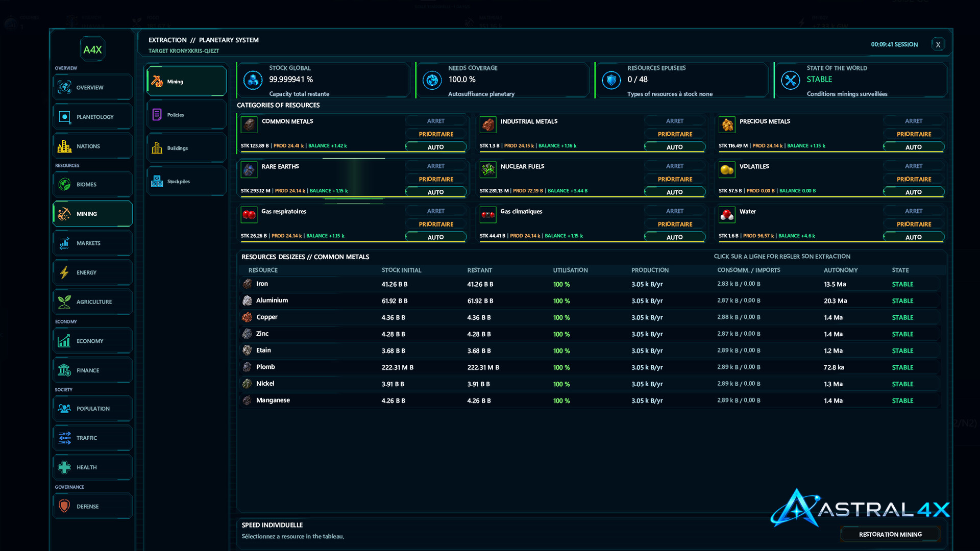Select the Plomb resource row
Viewport: 980px width, 551px height.
590,367
